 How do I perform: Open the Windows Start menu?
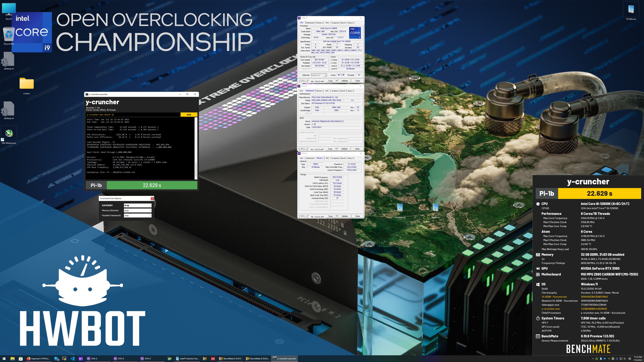pos(4,358)
